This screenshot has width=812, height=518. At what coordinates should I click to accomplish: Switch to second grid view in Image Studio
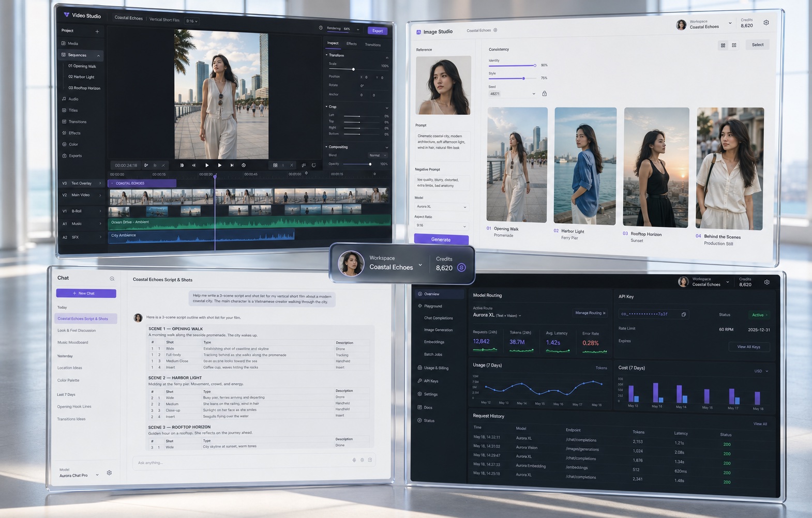click(734, 45)
